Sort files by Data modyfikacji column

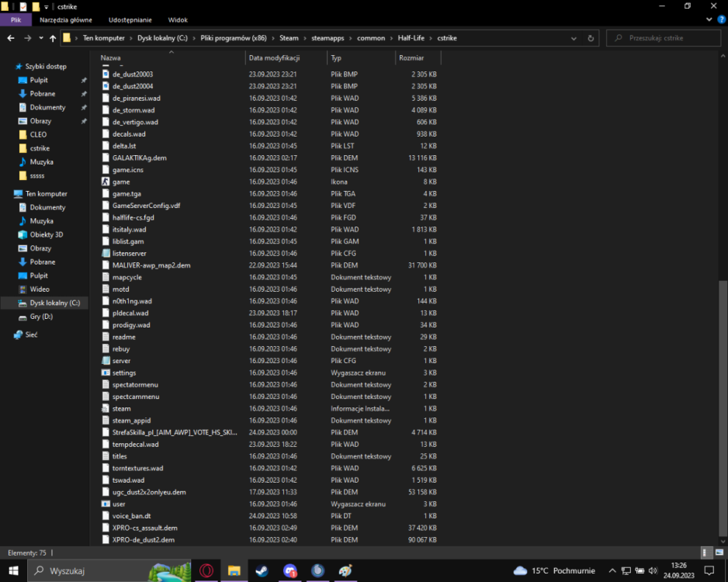point(274,57)
